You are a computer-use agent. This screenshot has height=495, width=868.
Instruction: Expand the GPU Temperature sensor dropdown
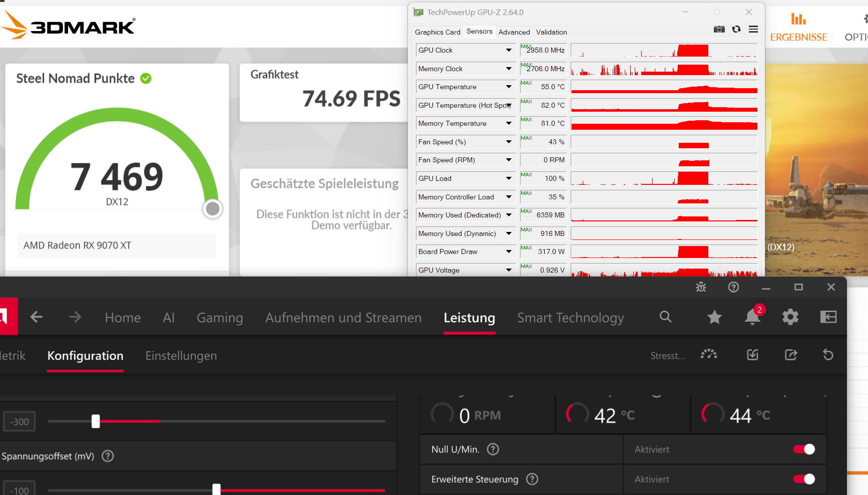tap(509, 87)
